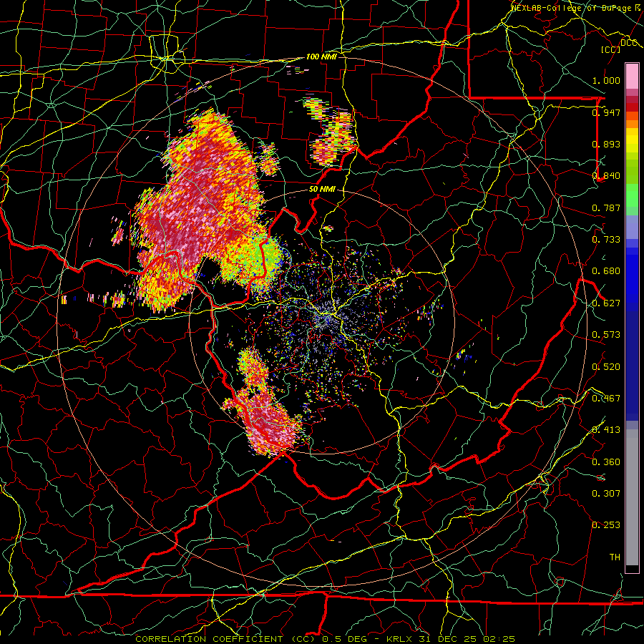Click the "TH" threshold label
This screenshot has height=644, width=644.
[x=615, y=557]
